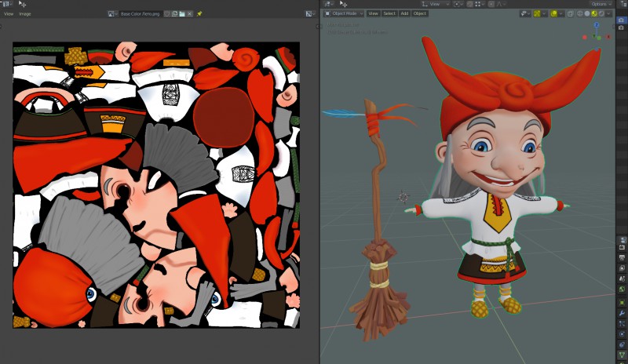Screen dimensions: 628x364
Task: Click the new image icon
Action: [174, 13]
